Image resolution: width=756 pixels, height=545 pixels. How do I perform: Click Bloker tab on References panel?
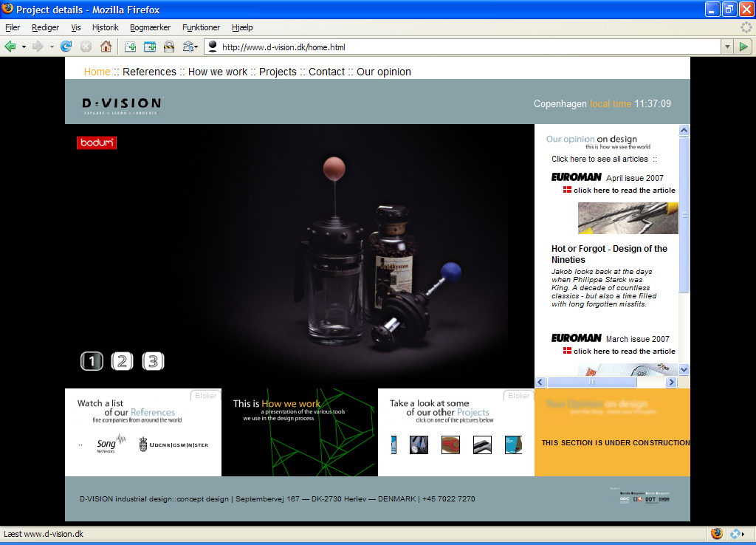click(206, 396)
